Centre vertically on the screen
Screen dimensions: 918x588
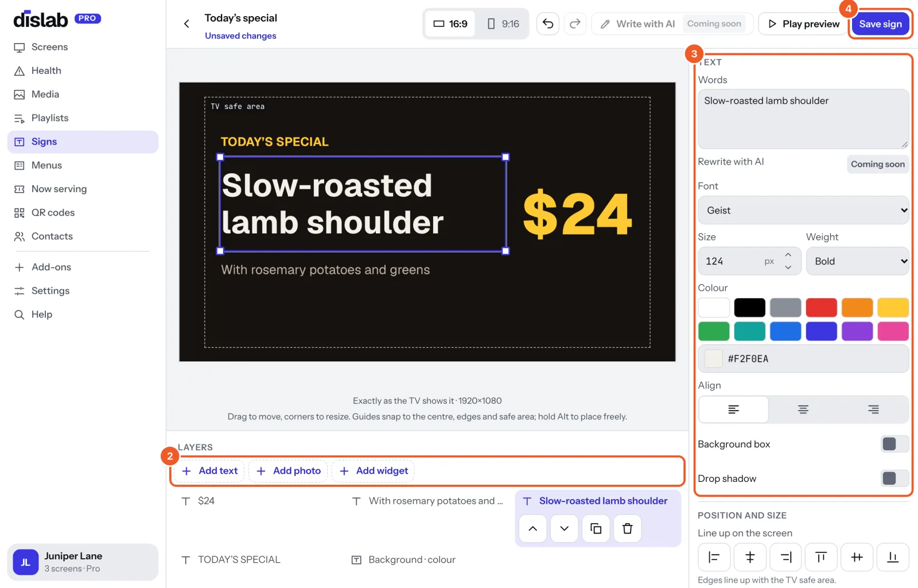tap(857, 557)
